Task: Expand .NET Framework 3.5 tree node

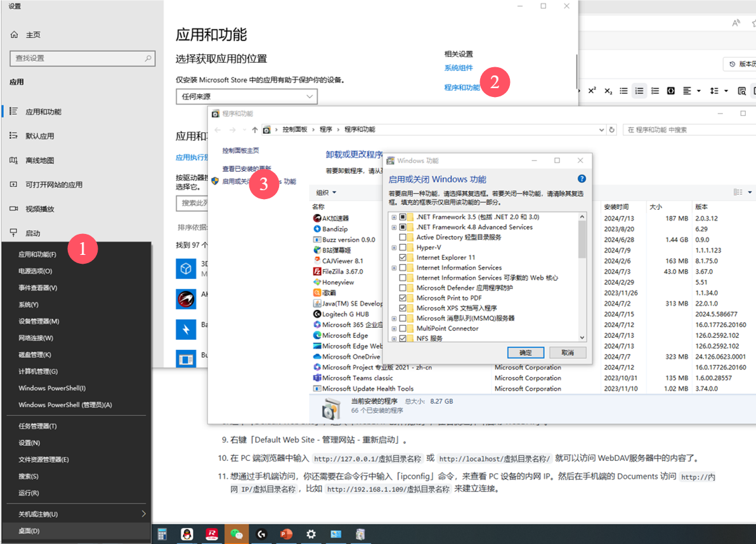Action: click(x=394, y=217)
